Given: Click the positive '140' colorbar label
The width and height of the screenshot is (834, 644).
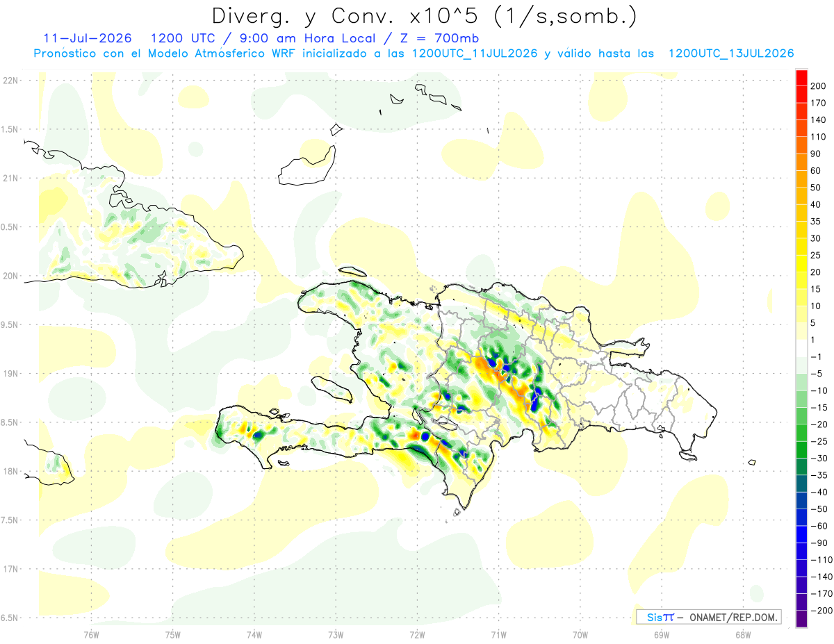Looking at the screenshot, I should (818, 119).
